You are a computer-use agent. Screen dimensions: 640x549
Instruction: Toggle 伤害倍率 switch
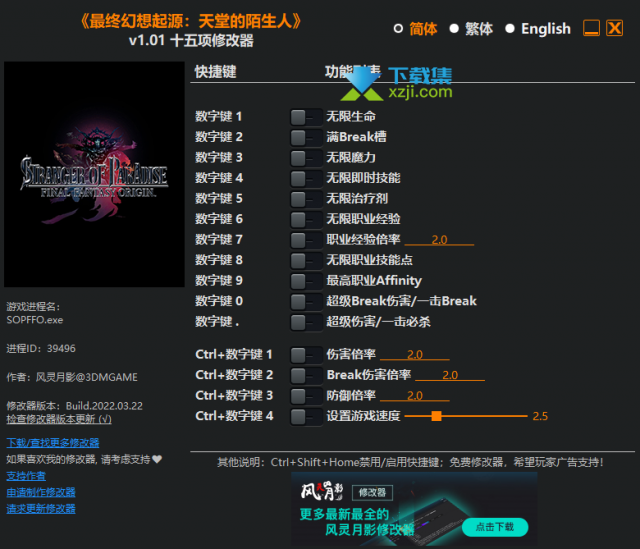click(x=306, y=355)
